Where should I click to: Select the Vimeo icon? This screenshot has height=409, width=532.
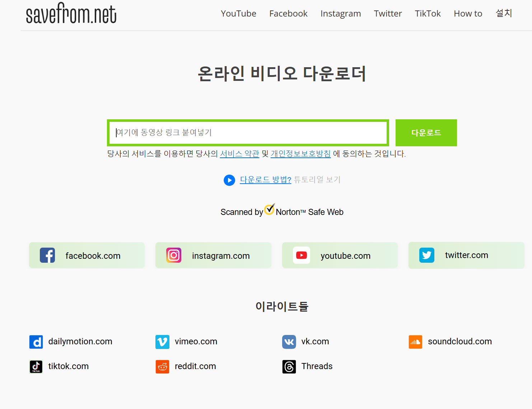[162, 342]
